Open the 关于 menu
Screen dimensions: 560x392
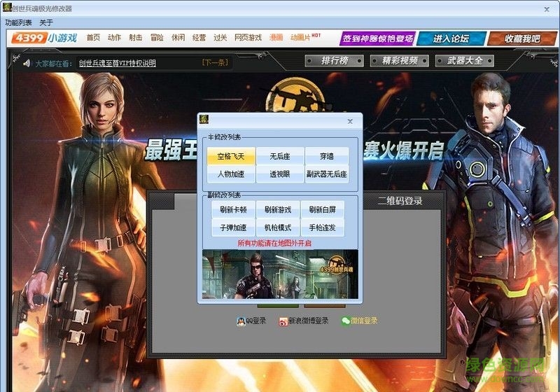pyautogui.click(x=46, y=23)
